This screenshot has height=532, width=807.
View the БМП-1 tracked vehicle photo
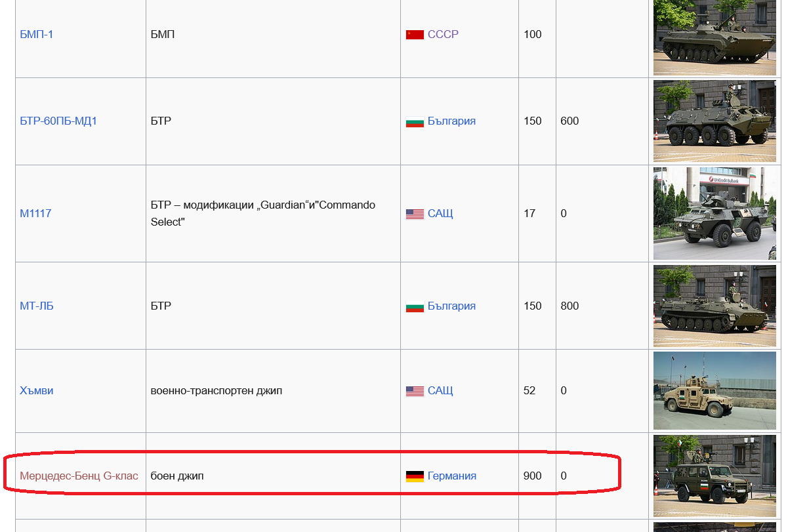point(714,37)
